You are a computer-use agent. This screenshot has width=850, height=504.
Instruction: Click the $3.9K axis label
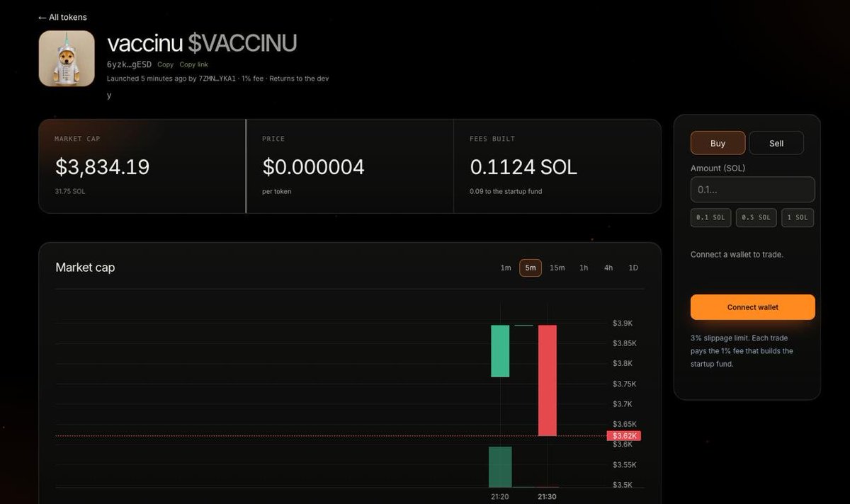pyautogui.click(x=623, y=323)
